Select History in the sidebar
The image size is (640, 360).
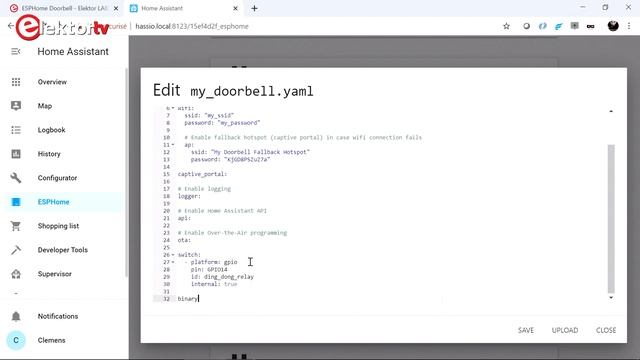49,154
